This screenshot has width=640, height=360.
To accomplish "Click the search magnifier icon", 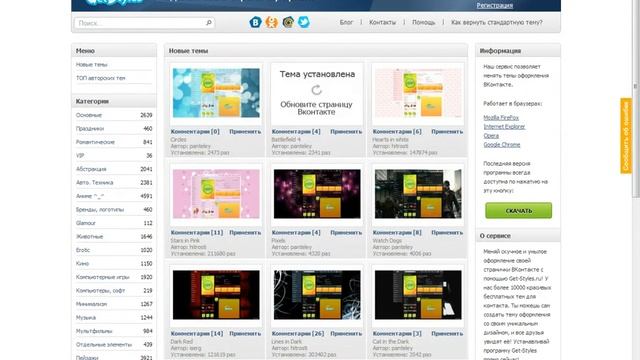I will (x=209, y=23).
